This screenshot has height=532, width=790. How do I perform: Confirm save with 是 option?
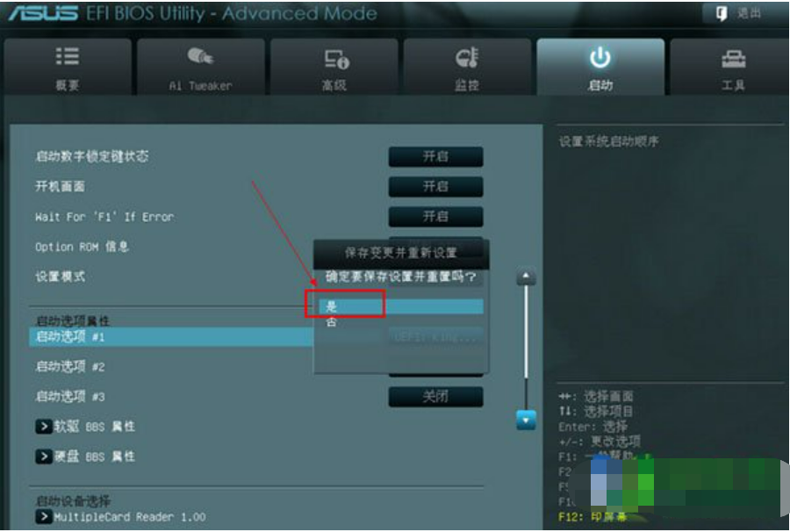click(401, 306)
